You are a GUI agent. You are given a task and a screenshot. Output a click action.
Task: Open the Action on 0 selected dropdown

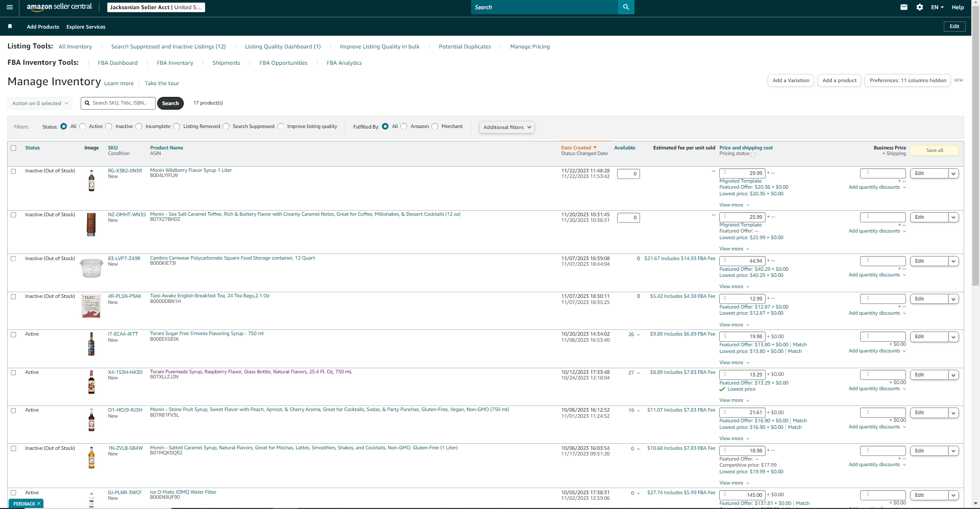[40, 103]
